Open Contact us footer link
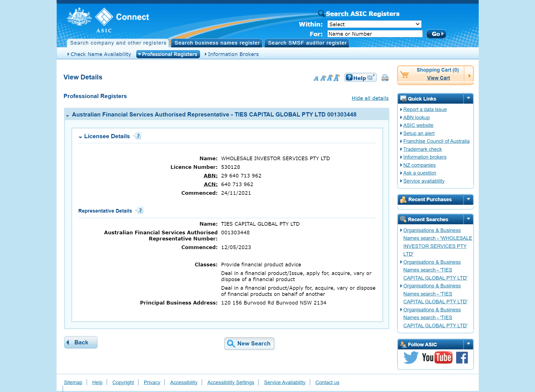The width and height of the screenshot is (535, 392). click(327, 383)
